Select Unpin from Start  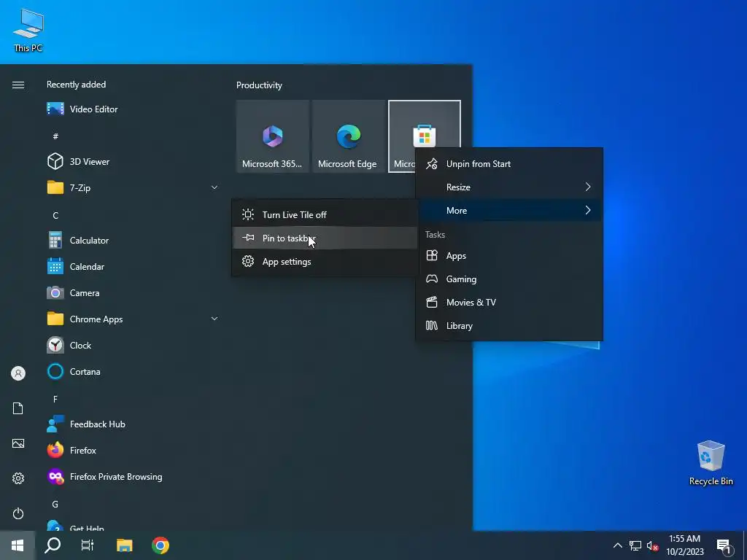pyautogui.click(x=509, y=164)
